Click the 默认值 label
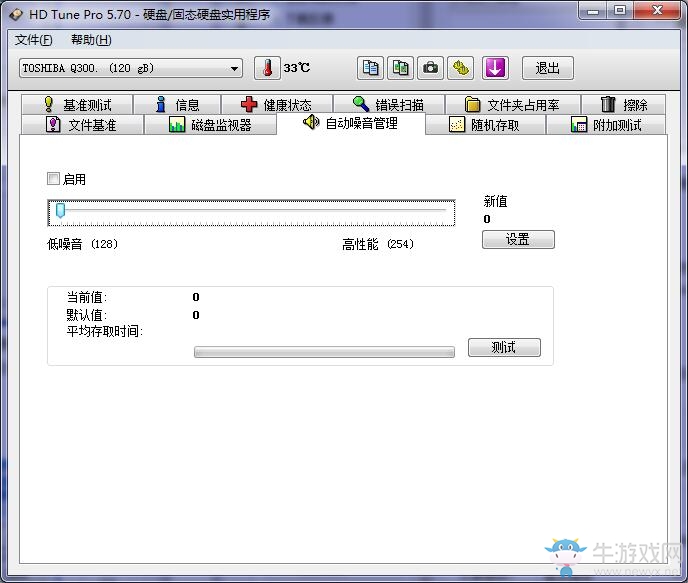The width and height of the screenshot is (688, 583). pos(86,315)
